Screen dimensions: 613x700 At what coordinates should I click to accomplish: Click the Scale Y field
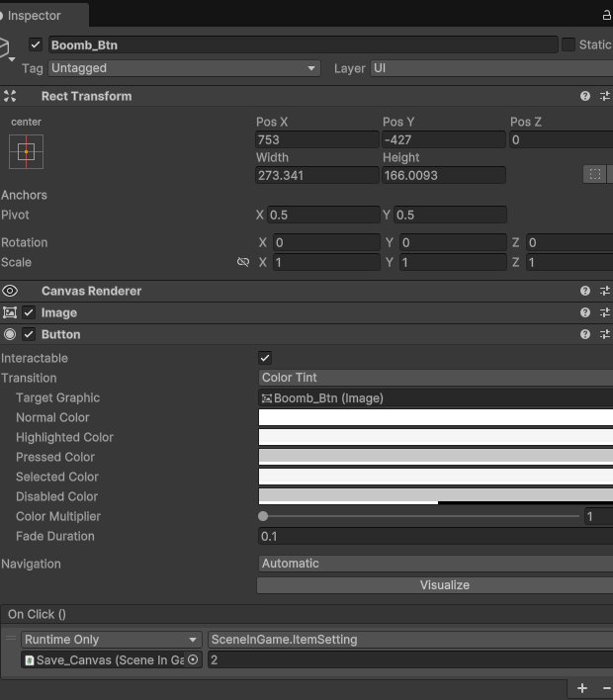tap(453, 262)
